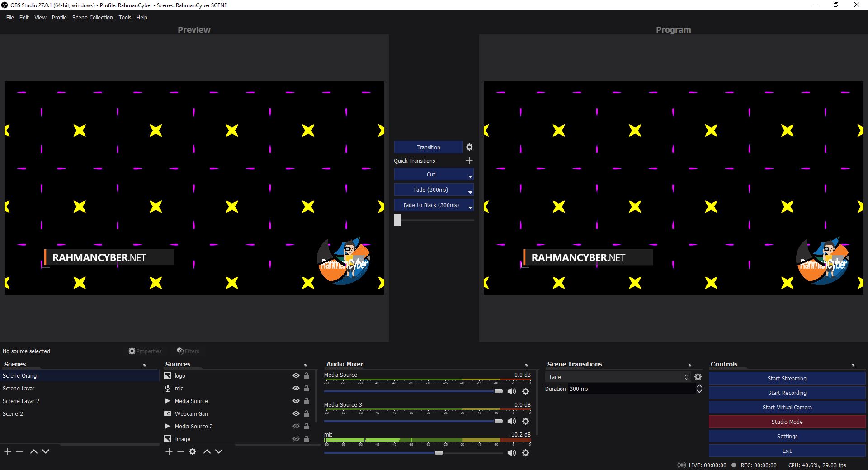
Task: Open the View menu
Action: [40, 17]
